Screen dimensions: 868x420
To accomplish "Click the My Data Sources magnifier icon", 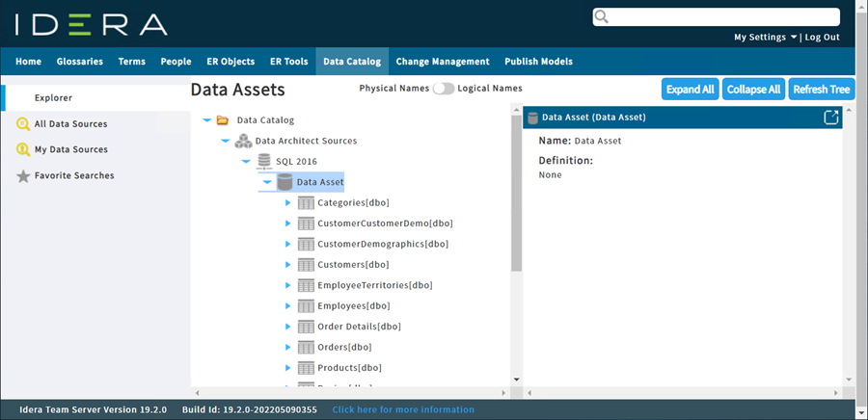I will click(23, 149).
